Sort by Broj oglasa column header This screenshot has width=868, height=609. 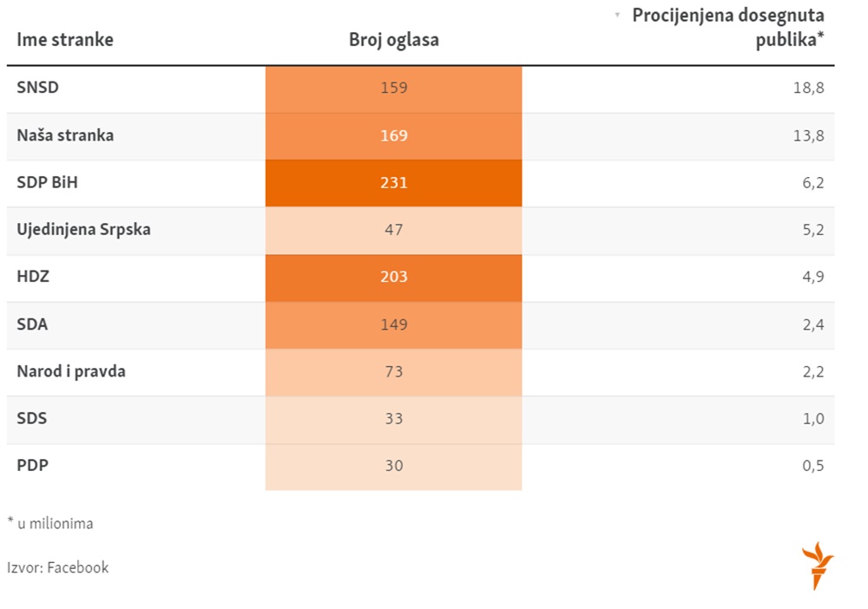click(393, 40)
